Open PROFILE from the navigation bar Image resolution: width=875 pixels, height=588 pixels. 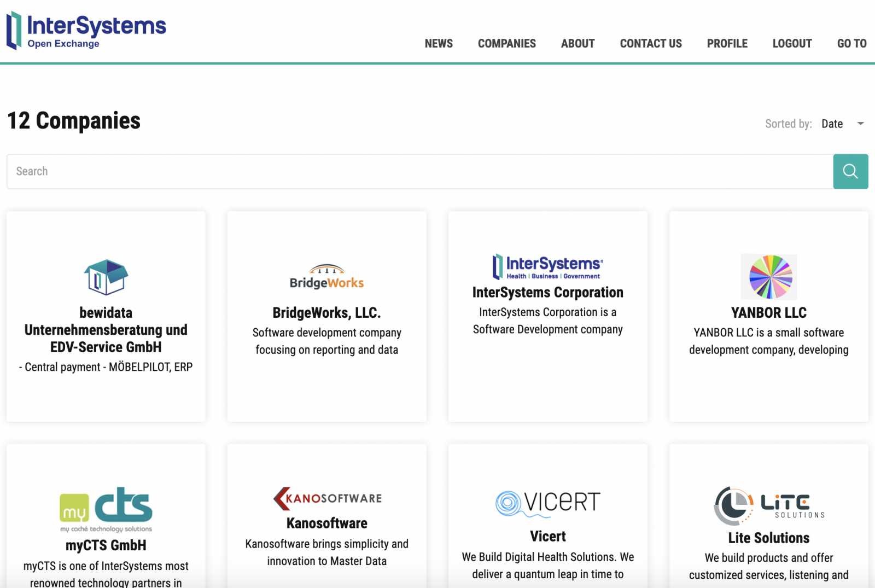tap(727, 43)
